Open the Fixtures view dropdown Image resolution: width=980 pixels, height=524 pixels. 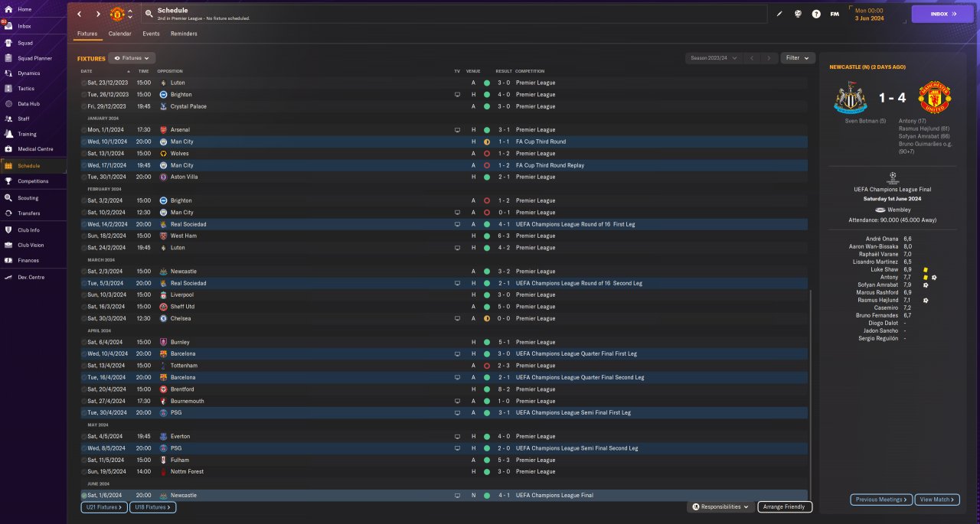tap(132, 58)
